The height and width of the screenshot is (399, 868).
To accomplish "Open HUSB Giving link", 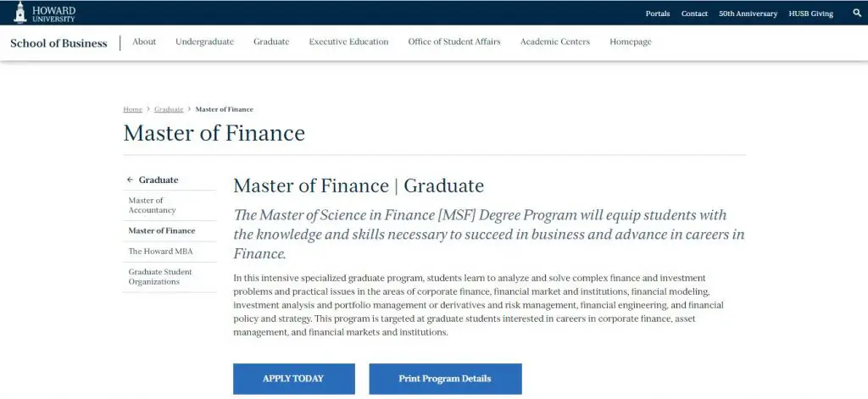I will pos(811,14).
